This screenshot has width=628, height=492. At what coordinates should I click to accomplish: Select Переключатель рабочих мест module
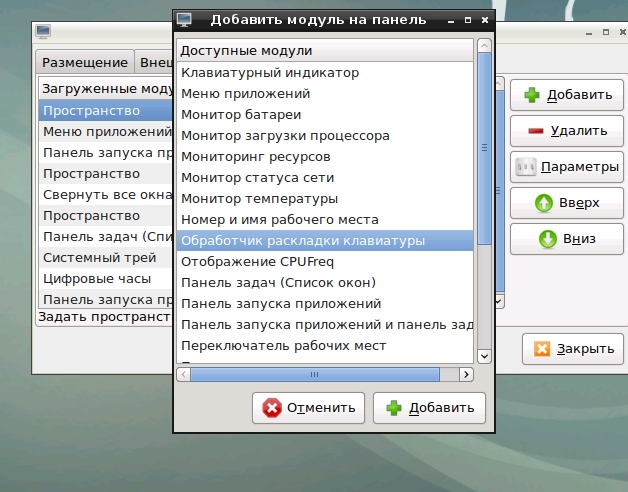281,345
